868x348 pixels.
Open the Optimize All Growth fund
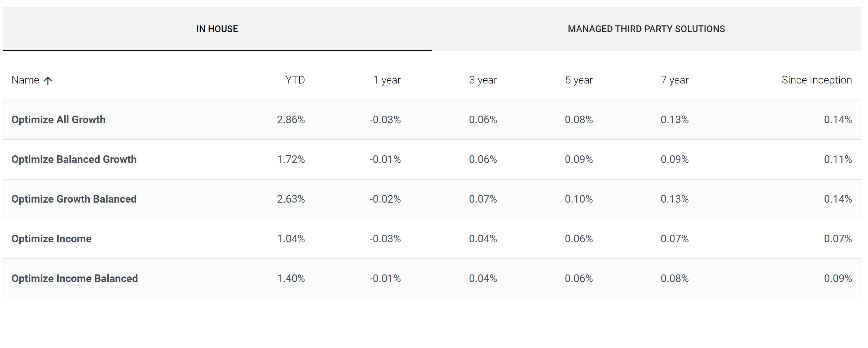58,120
